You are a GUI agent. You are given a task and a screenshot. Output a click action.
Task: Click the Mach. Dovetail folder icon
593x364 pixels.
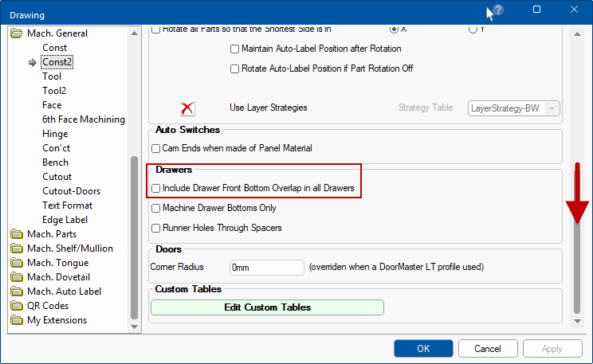(17, 277)
